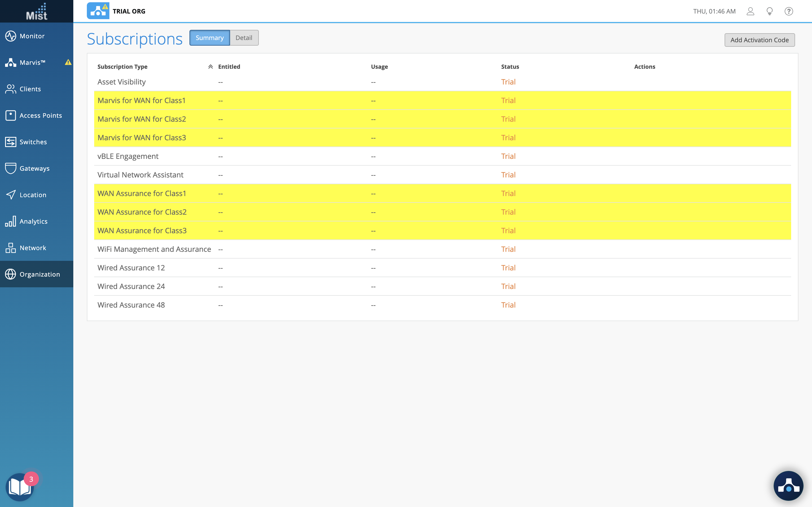Viewport: 812px width, 507px height.
Task: Click the lightbulb what's-new icon
Action: 770,11
